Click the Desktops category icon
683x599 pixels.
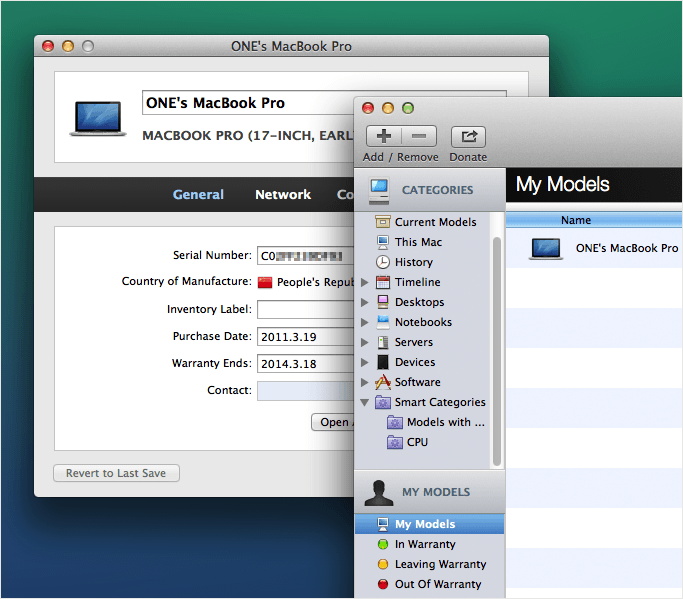[x=382, y=302]
